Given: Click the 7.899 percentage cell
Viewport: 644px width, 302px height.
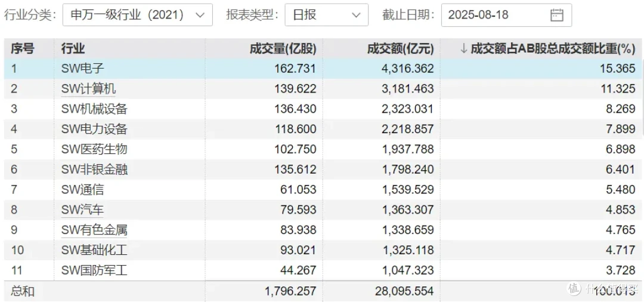Looking at the screenshot, I should 621,129.
